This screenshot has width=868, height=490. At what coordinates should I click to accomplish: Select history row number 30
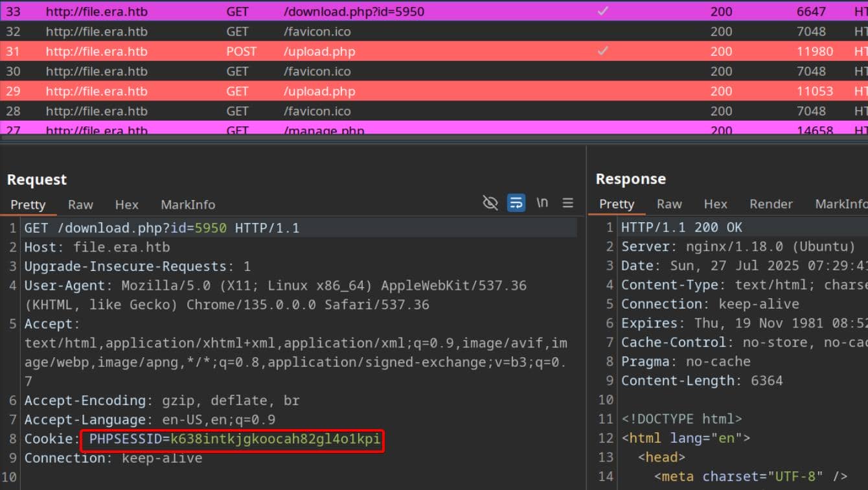coord(434,71)
